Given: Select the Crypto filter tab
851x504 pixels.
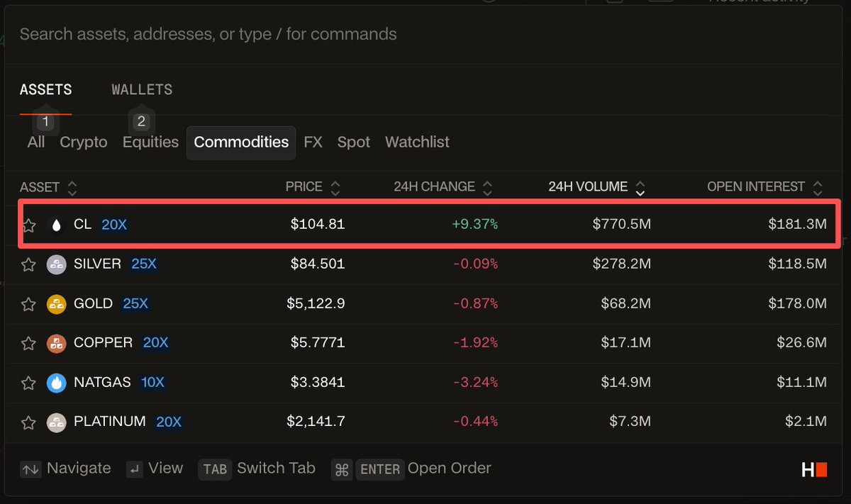Looking at the screenshot, I should click(83, 142).
